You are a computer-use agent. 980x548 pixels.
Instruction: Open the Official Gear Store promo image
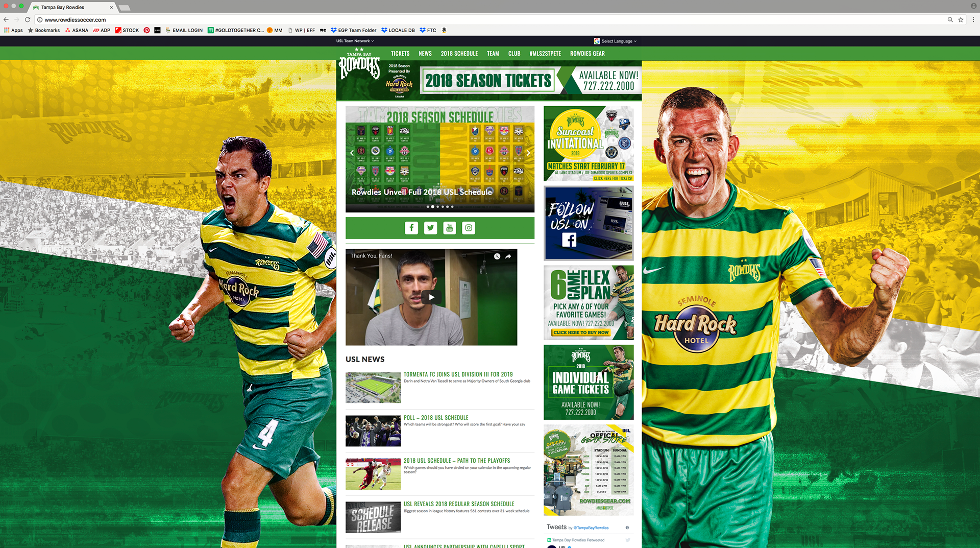tap(589, 470)
